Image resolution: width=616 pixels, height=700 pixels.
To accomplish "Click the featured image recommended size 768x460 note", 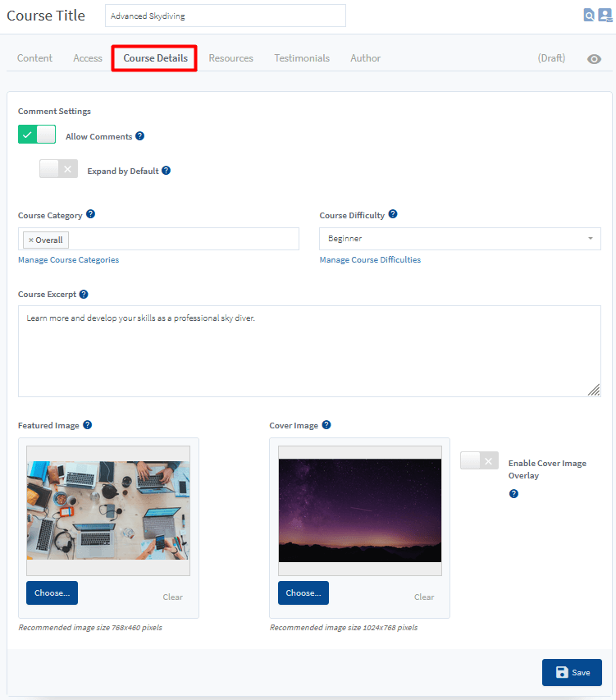I will coord(90,627).
